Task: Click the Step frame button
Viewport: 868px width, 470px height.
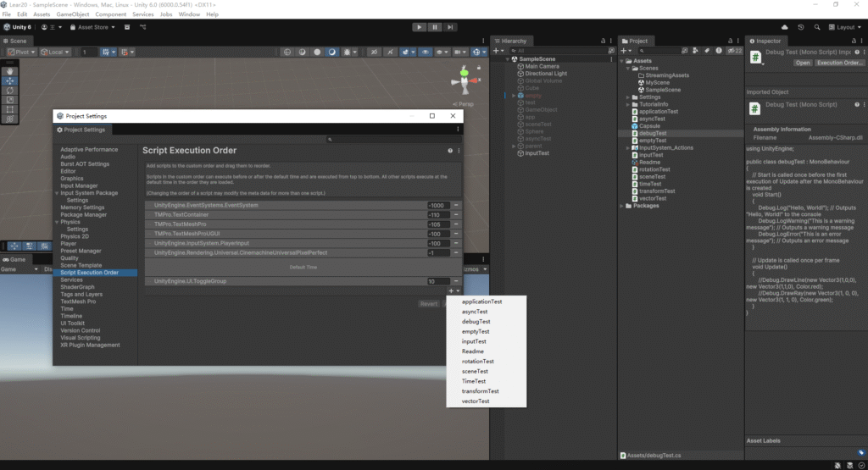Action: pos(450,27)
